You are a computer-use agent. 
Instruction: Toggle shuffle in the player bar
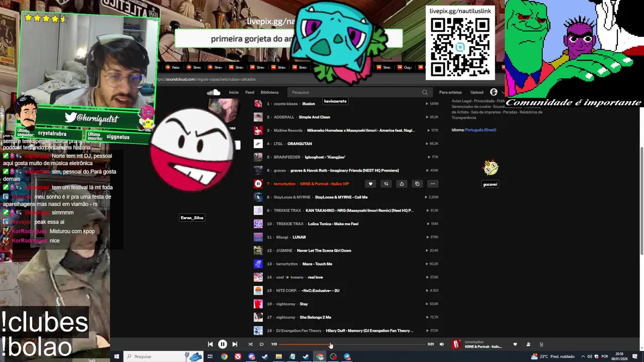250,344
